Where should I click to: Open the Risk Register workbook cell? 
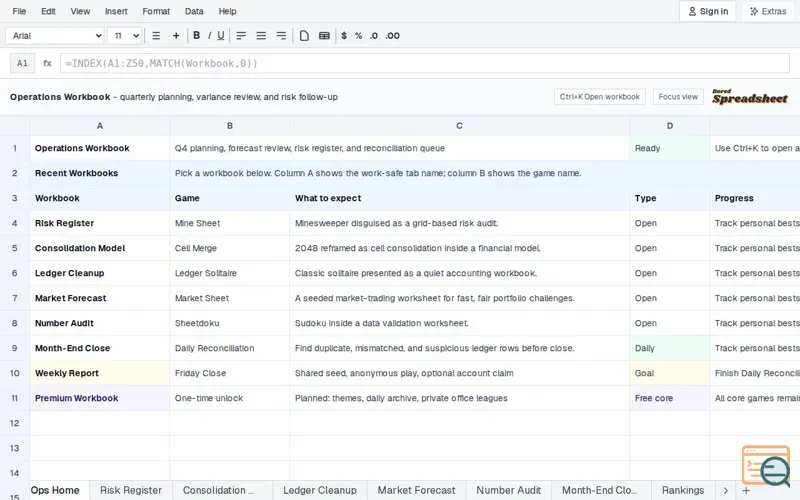point(99,223)
